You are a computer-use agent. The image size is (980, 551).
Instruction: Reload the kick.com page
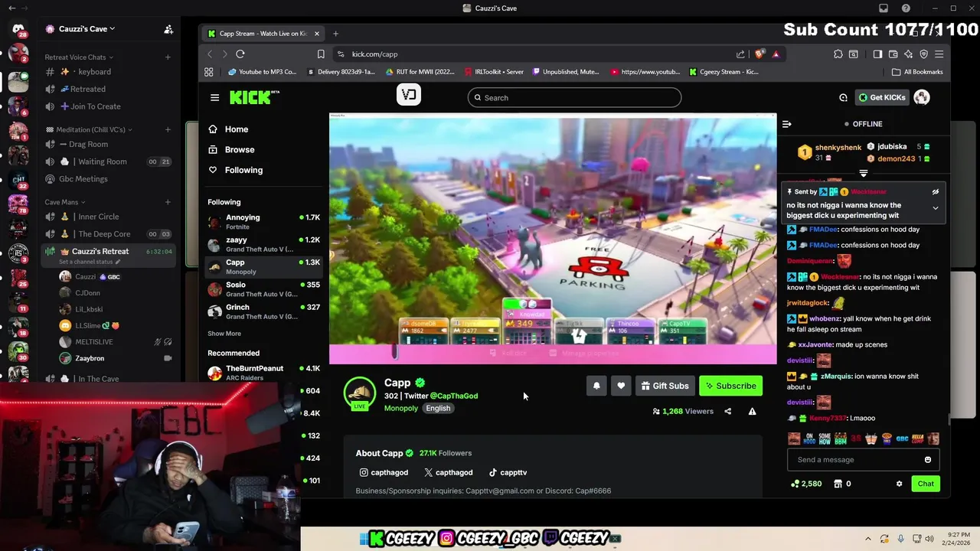pyautogui.click(x=240, y=54)
